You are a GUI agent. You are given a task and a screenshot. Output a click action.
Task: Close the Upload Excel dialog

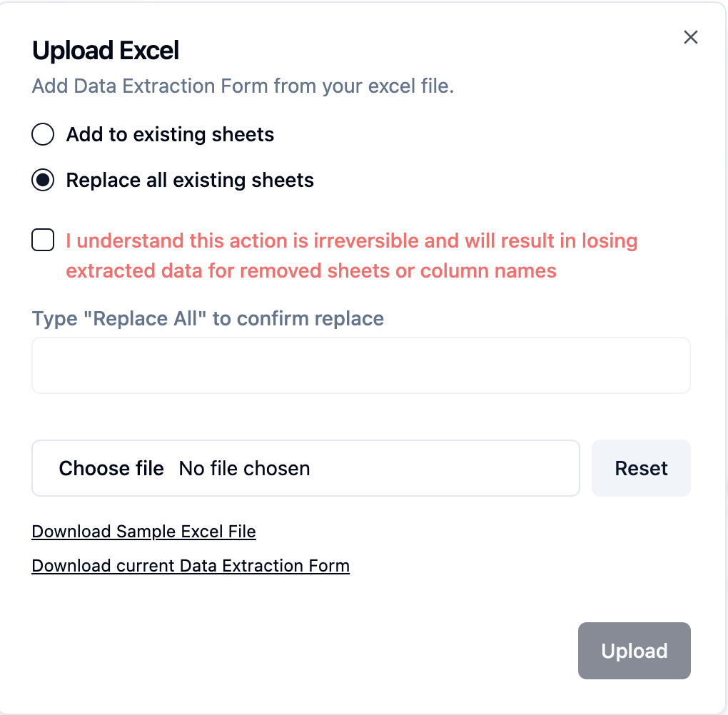coord(690,38)
